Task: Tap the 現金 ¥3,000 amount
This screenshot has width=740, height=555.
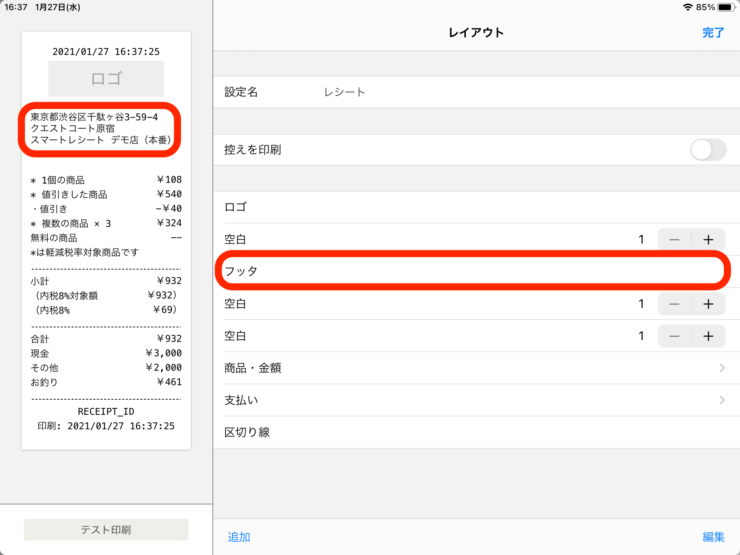Action: pos(164,353)
